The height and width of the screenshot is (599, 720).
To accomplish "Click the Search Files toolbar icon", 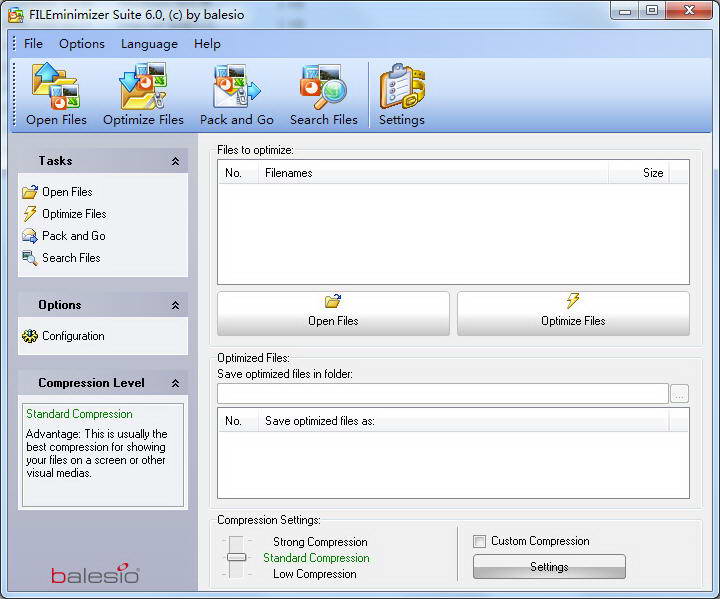I will pos(323,86).
